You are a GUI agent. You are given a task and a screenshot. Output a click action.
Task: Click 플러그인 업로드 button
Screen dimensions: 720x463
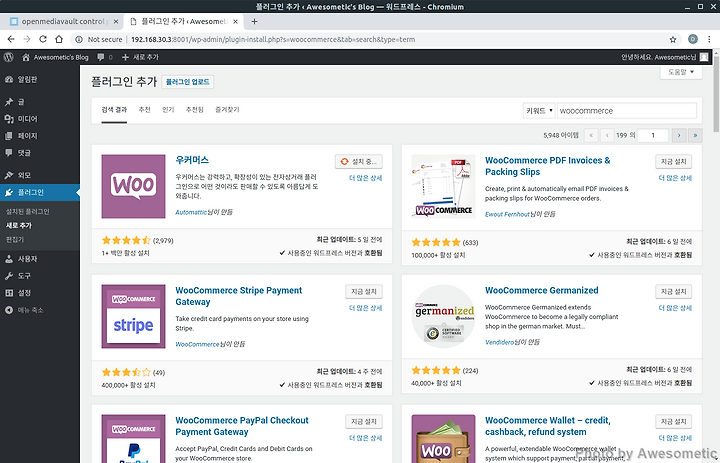tap(187, 82)
